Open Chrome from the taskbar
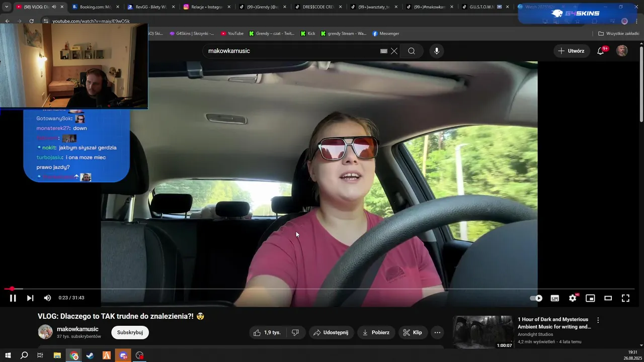Image resolution: width=644 pixels, height=362 pixels. pyautogui.click(x=74, y=355)
